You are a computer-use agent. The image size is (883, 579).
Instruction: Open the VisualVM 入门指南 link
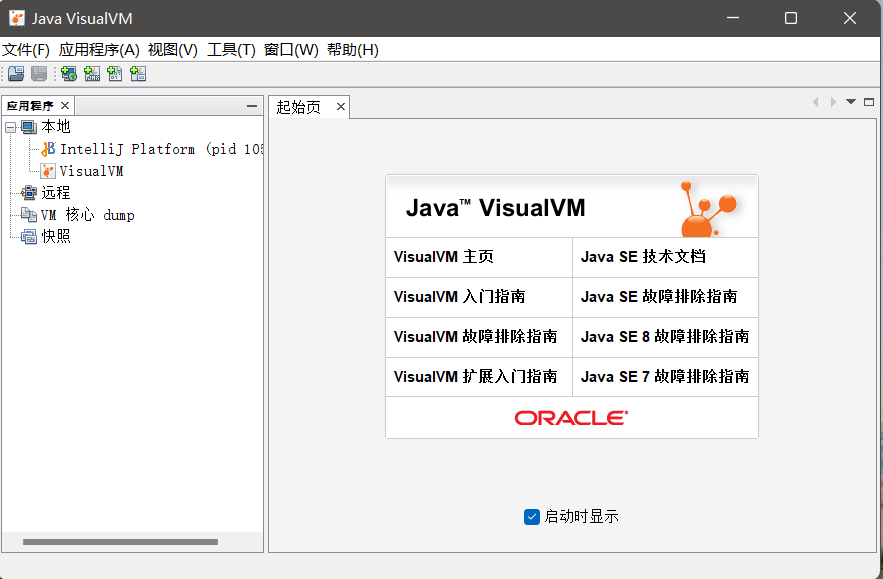click(x=460, y=296)
